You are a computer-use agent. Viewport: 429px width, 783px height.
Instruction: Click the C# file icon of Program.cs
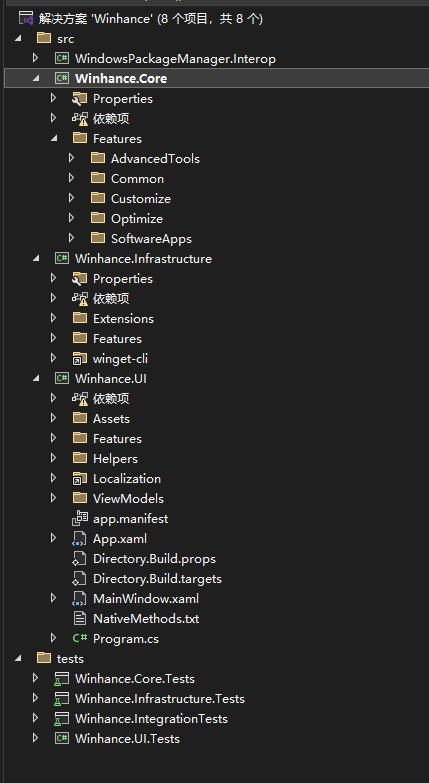(80, 638)
